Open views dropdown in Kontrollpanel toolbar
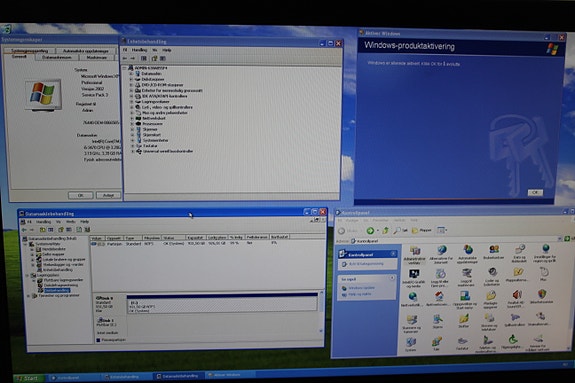 (442, 230)
